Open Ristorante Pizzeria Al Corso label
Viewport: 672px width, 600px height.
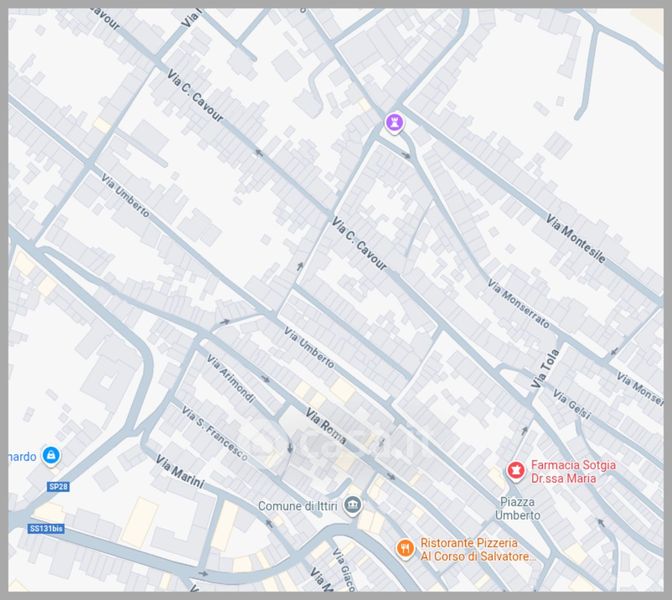[x=476, y=548]
